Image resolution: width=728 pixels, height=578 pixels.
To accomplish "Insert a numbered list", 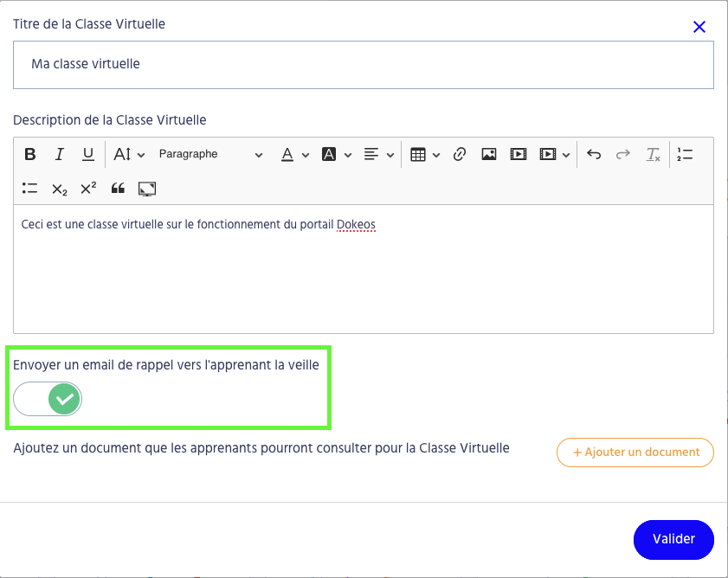I will [685, 155].
